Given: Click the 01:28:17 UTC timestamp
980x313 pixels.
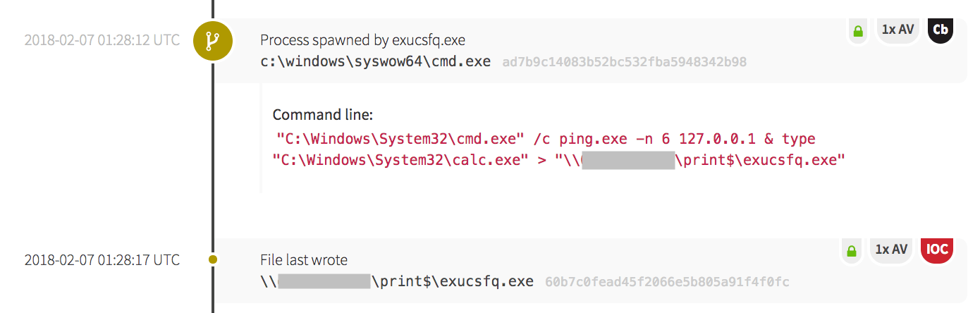Looking at the screenshot, I should [x=102, y=260].
